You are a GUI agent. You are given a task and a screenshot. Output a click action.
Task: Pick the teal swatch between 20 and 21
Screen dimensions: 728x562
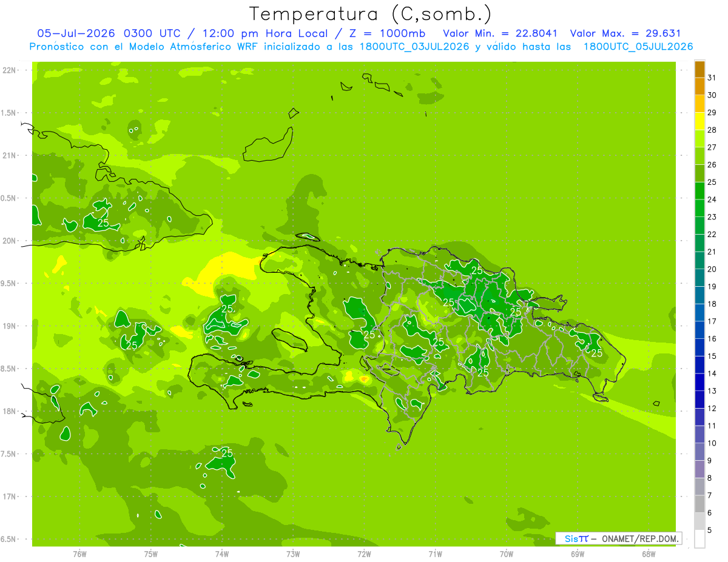point(699,261)
